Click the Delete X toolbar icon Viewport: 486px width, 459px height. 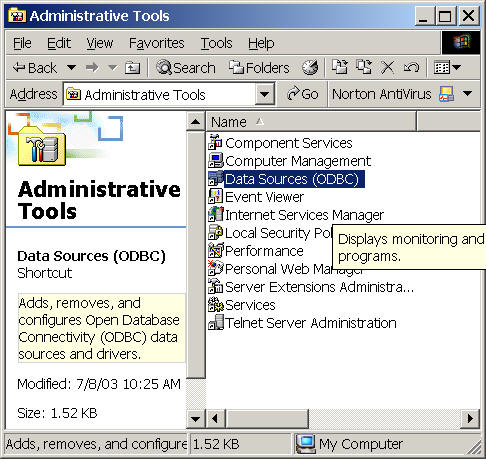tap(388, 68)
